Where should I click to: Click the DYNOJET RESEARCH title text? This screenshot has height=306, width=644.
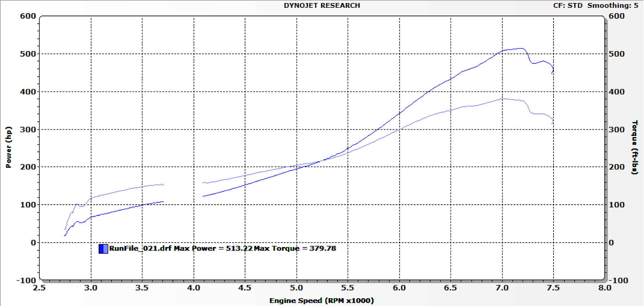321,5
